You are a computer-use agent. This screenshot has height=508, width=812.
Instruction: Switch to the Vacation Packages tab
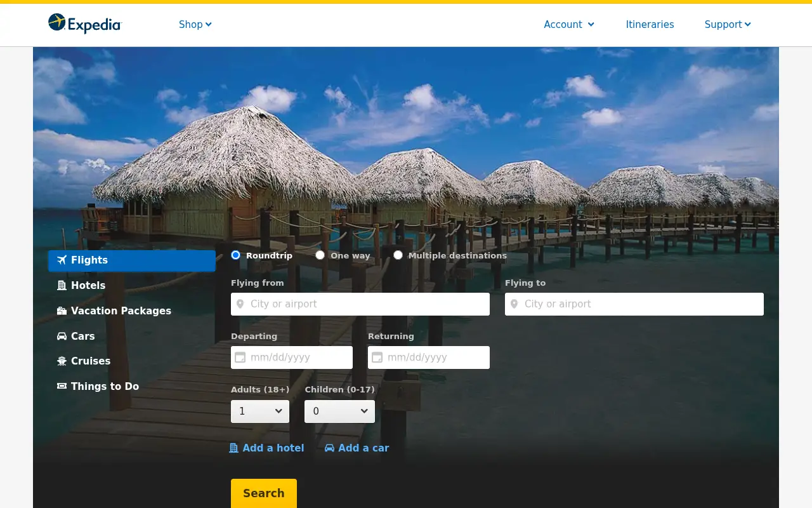pyautogui.click(x=132, y=311)
